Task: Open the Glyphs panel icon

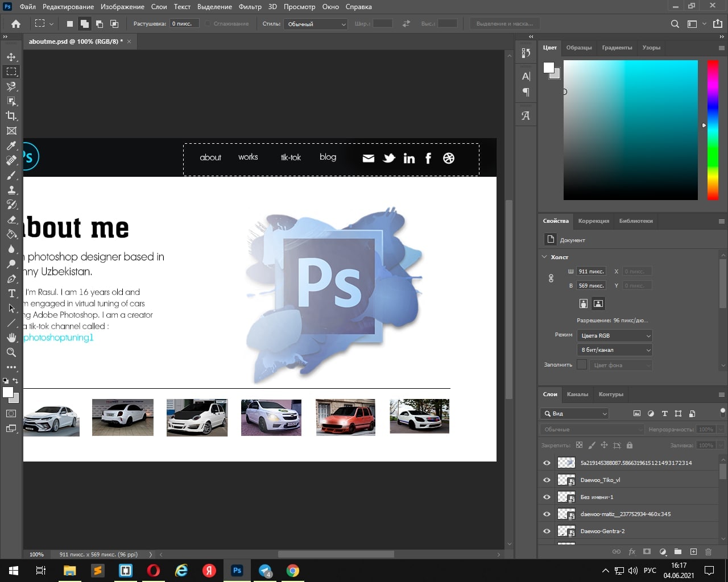Action: coord(526,115)
